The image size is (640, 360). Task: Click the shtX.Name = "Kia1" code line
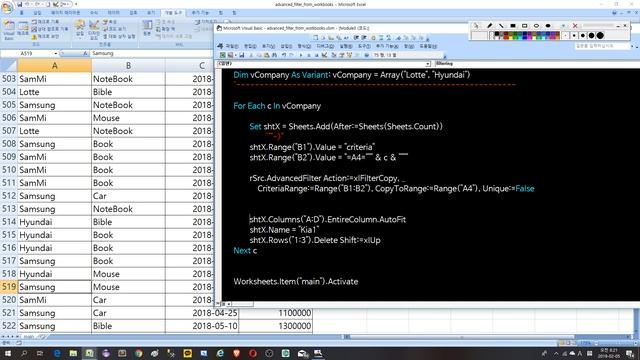(284, 230)
